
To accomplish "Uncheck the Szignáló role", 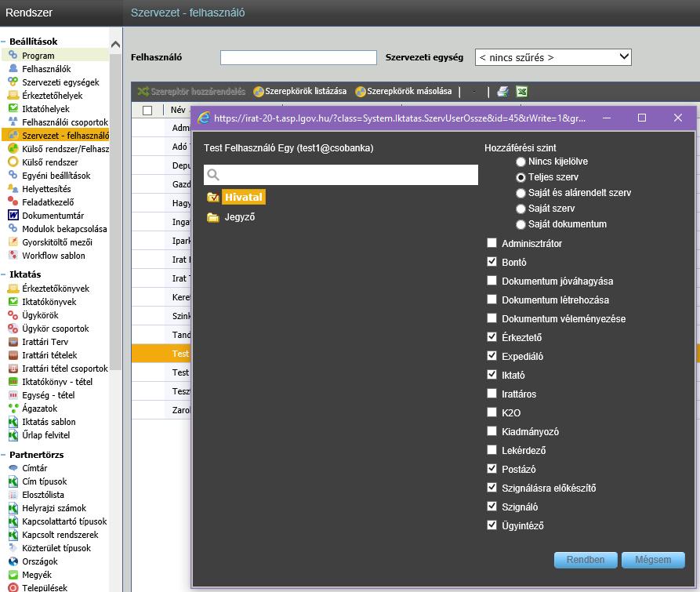I will tap(492, 507).
